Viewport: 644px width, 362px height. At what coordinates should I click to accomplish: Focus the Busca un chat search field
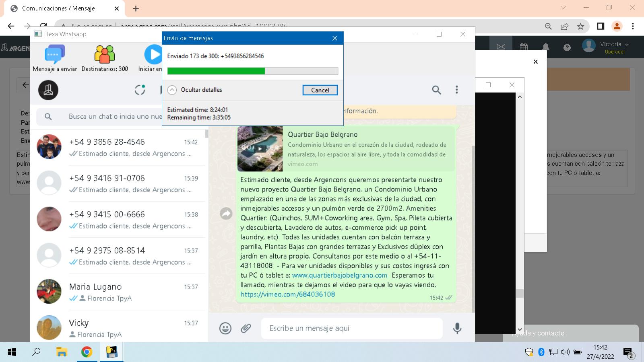[x=115, y=117]
